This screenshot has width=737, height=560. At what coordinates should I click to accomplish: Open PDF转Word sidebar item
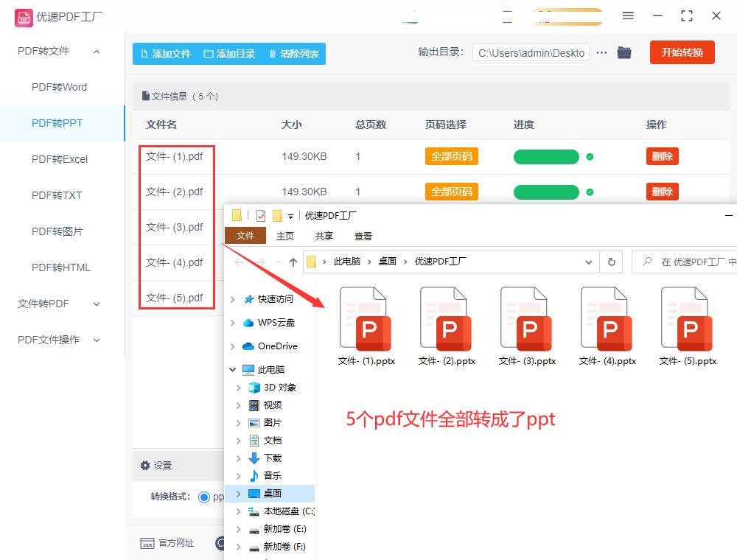point(59,88)
